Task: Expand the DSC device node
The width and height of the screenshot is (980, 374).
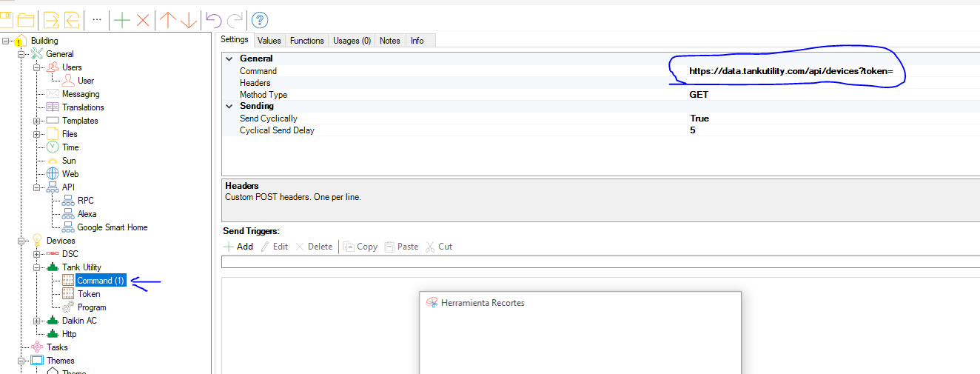Action: pyautogui.click(x=37, y=254)
